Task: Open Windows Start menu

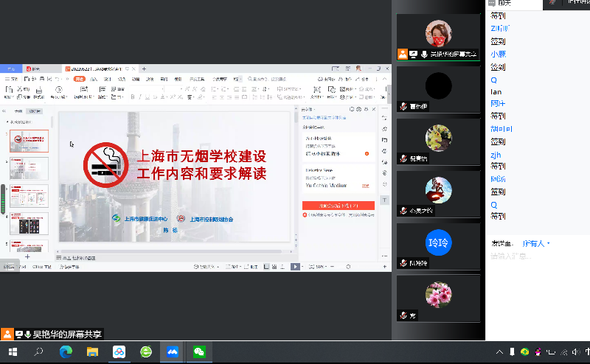Action: point(13,352)
